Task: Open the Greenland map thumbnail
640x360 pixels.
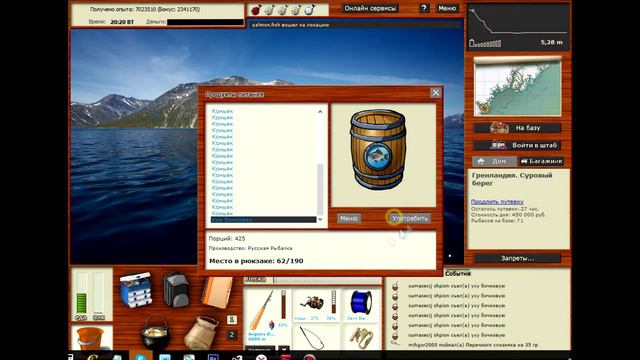Action: pos(517,87)
